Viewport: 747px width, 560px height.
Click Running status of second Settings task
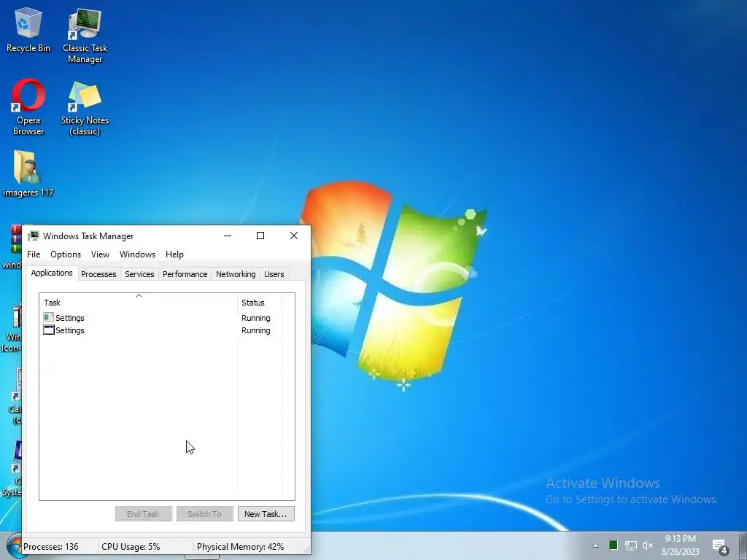tap(256, 330)
